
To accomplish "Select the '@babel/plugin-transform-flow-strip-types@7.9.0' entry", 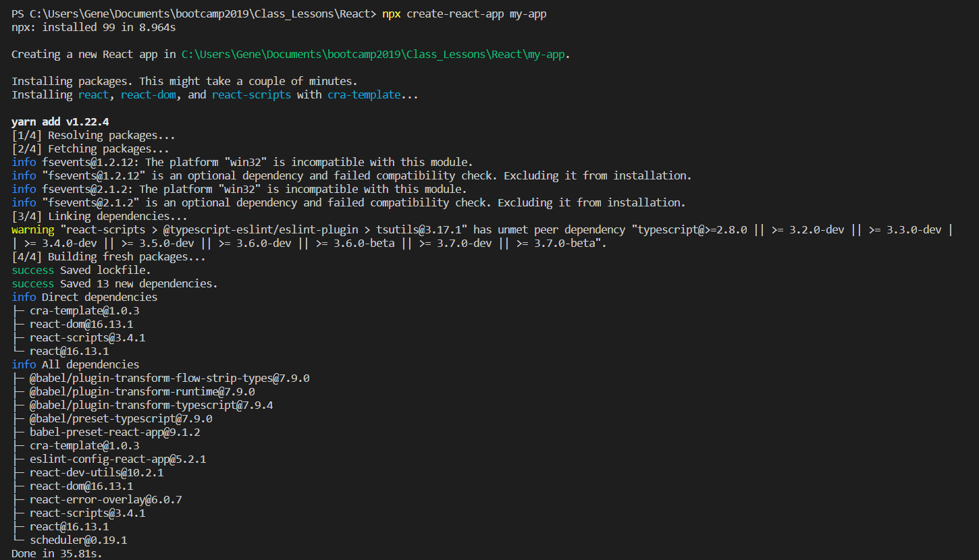I will click(x=169, y=379).
